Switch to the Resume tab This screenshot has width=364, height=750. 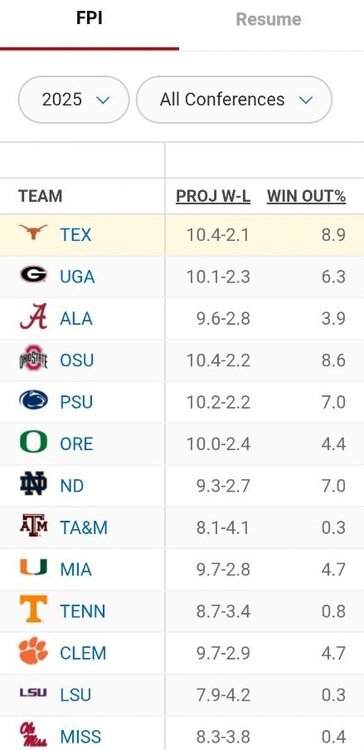(x=269, y=20)
